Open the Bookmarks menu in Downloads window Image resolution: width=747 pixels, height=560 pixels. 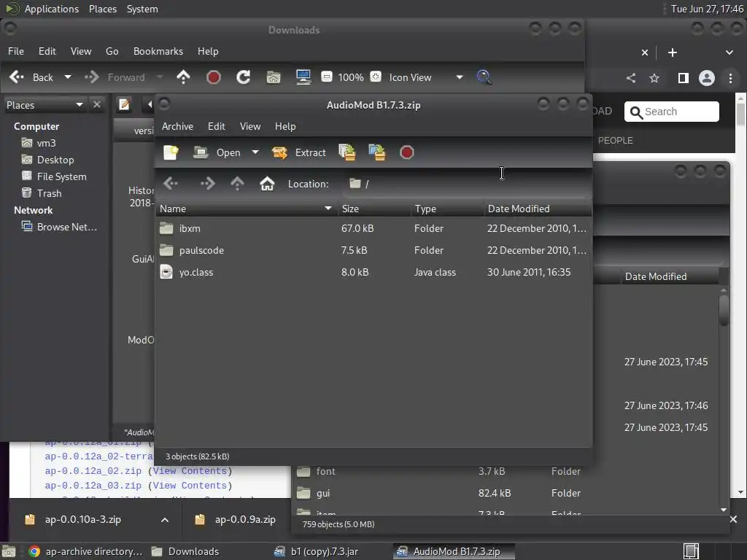coord(158,52)
